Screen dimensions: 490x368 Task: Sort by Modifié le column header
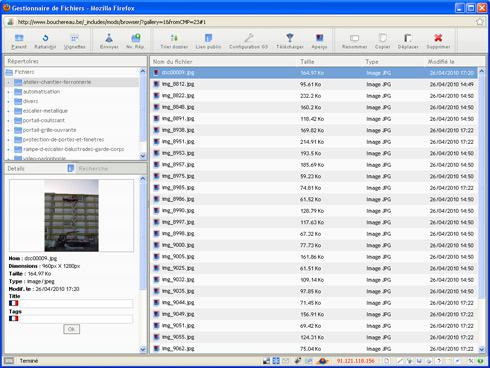pyautogui.click(x=441, y=62)
